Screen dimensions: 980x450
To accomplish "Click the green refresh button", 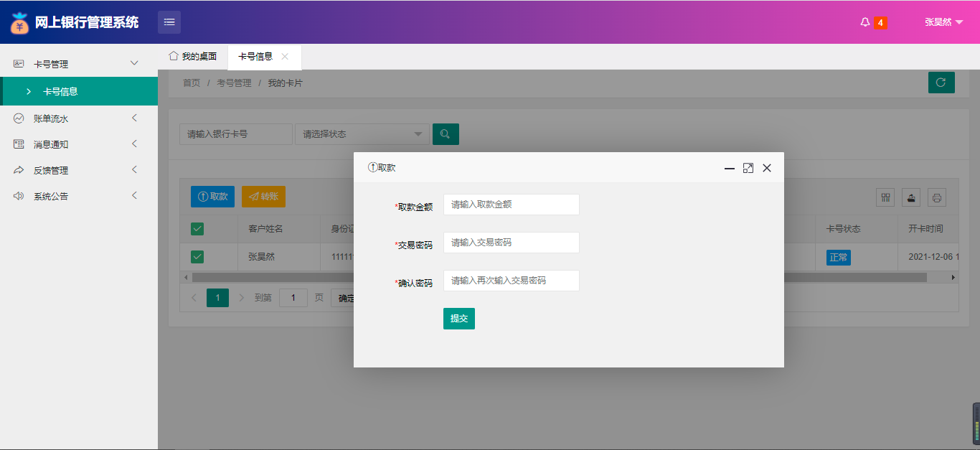I will click(x=941, y=83).
